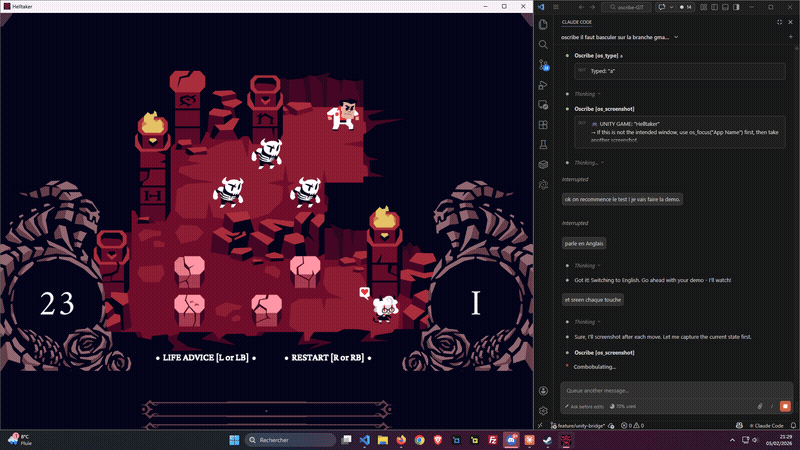800x450 pixels.
Task: Expand the Thinking... section below os_screenshot
Action: point(589,163)
